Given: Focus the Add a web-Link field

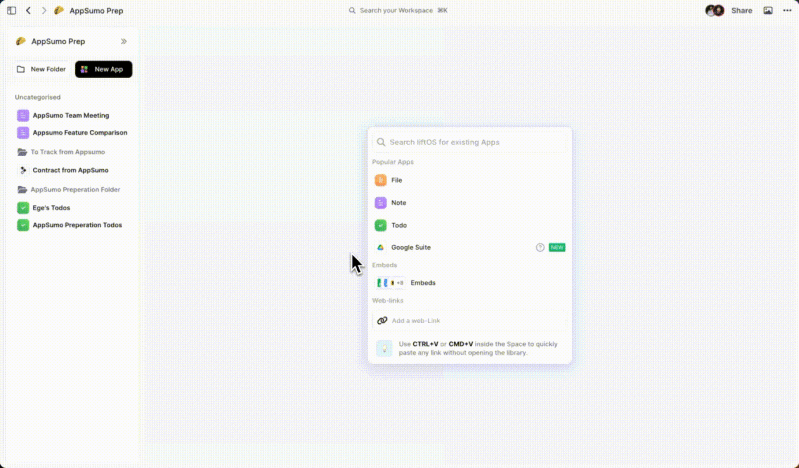Looking at the screenshot, I should pyautogui.click(x=469, y=321).
